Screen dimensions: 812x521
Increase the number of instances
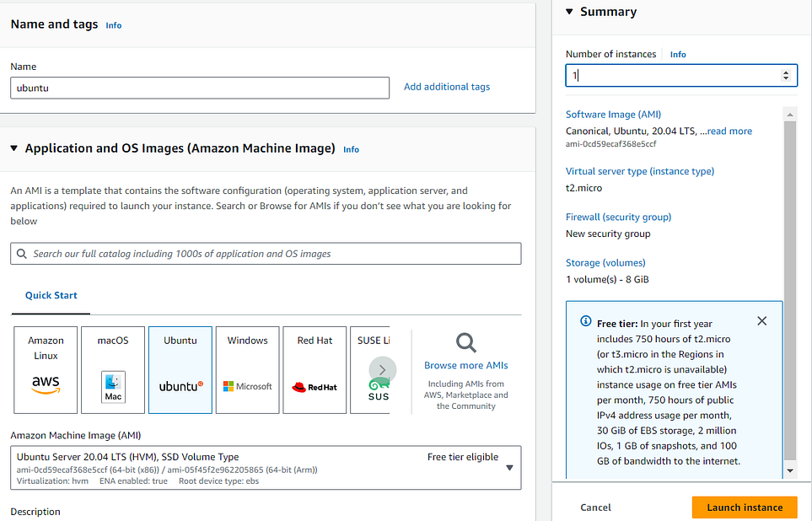(x=786, y=73)
